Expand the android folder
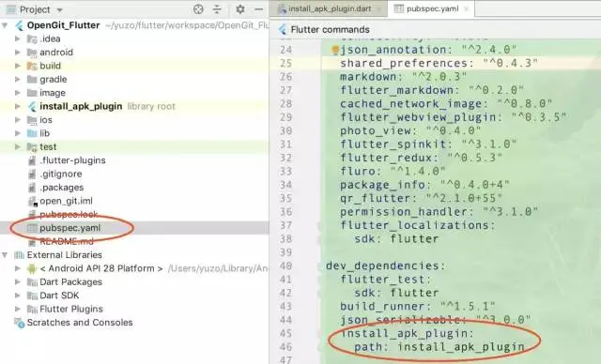The image size is (601, 364). pyautogui.click(x=17, y=52)
